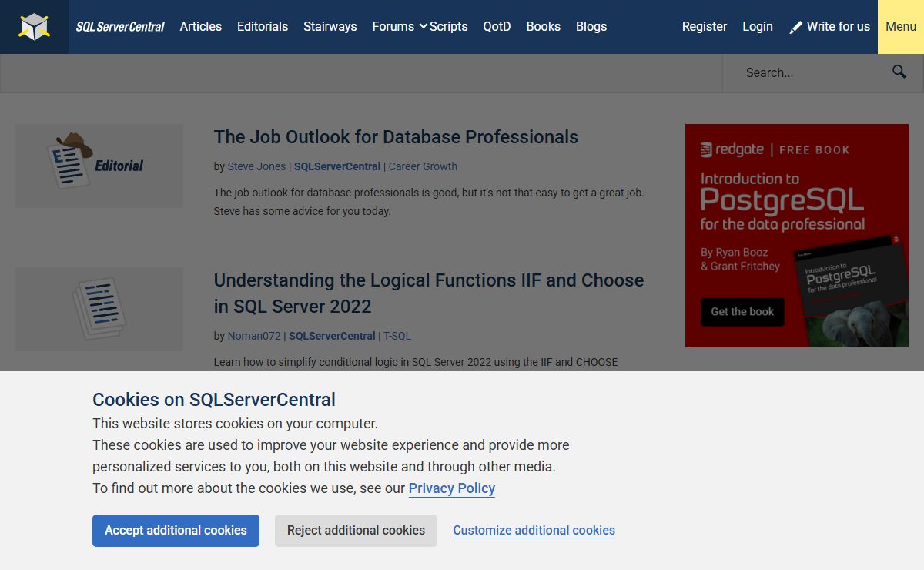Click Reject additional cookies button
This screenshot has width=924, height=570.
coord(356,531)
